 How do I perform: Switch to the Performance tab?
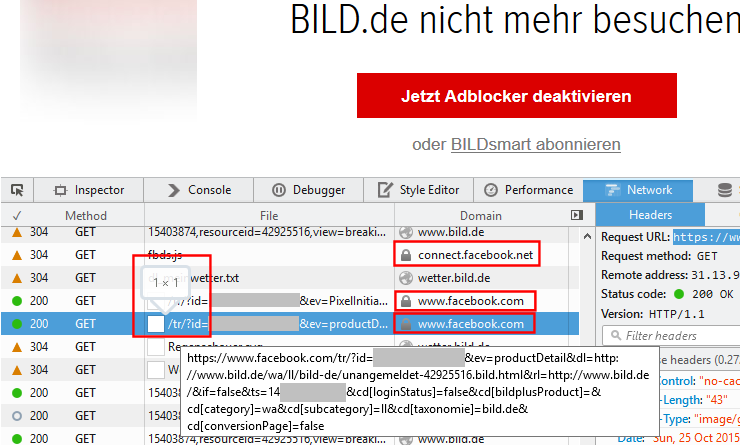point(528,190)
